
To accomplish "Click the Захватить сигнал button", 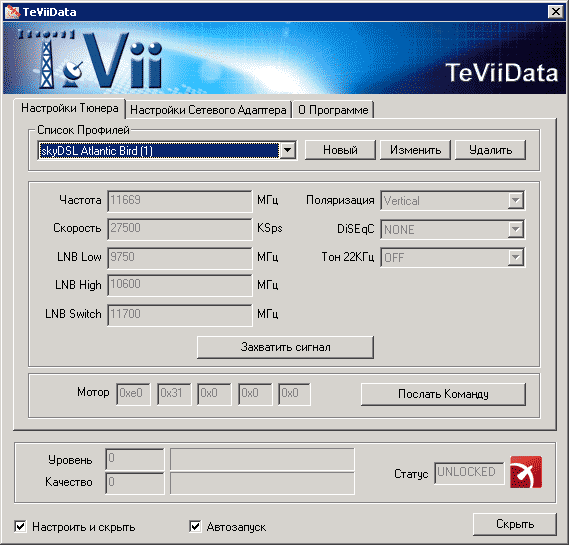I will (285, 347).
